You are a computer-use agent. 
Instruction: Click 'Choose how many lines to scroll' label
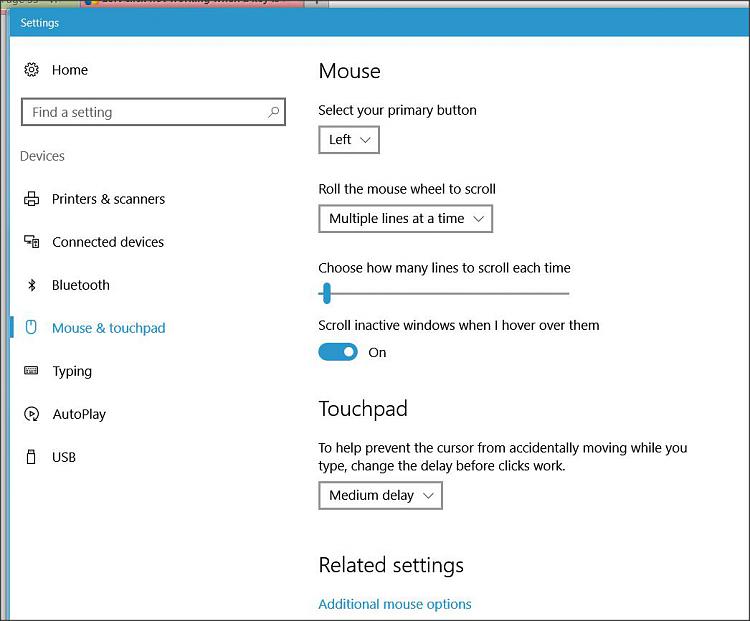[x=444, y=268]
